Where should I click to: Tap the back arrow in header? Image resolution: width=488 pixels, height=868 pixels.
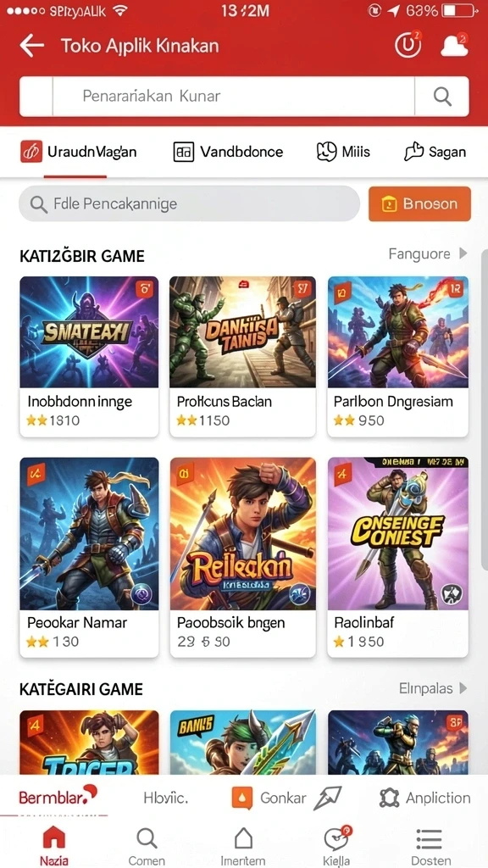(31, 46)
